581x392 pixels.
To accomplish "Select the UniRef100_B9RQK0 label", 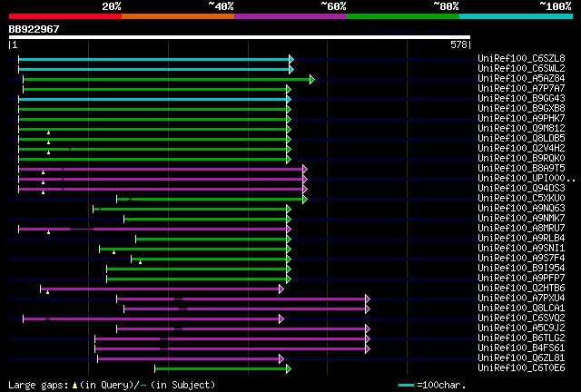I will pos(521,158).
